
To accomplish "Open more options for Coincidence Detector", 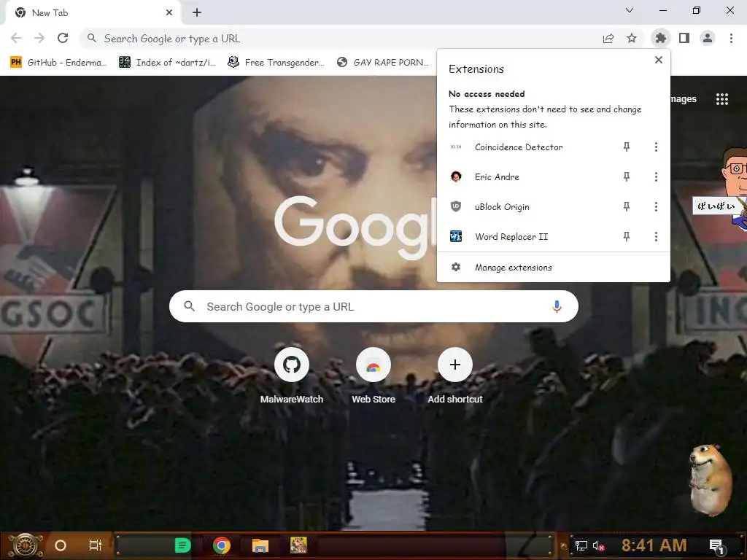I will coord(656,147).
